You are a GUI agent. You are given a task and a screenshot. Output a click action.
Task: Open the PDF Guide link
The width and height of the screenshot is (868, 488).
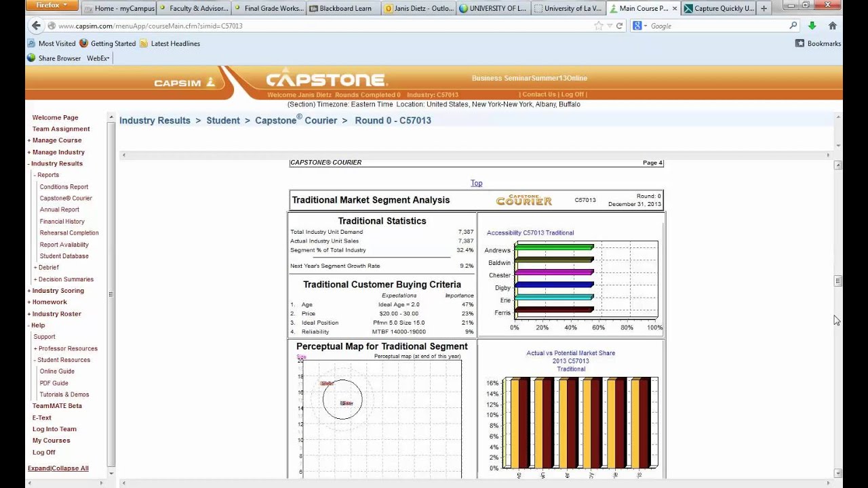point(54,383)
